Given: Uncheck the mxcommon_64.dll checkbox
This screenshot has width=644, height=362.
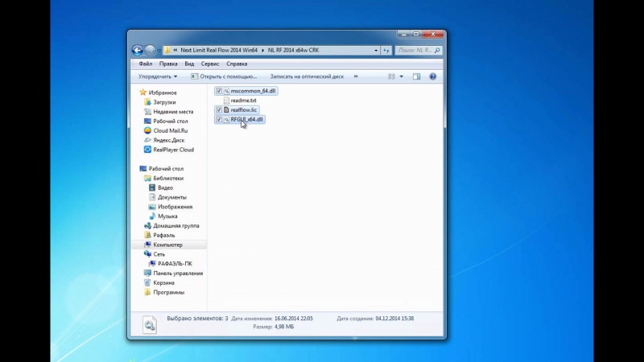Looking at the screenshot, I should click(219, 91).
